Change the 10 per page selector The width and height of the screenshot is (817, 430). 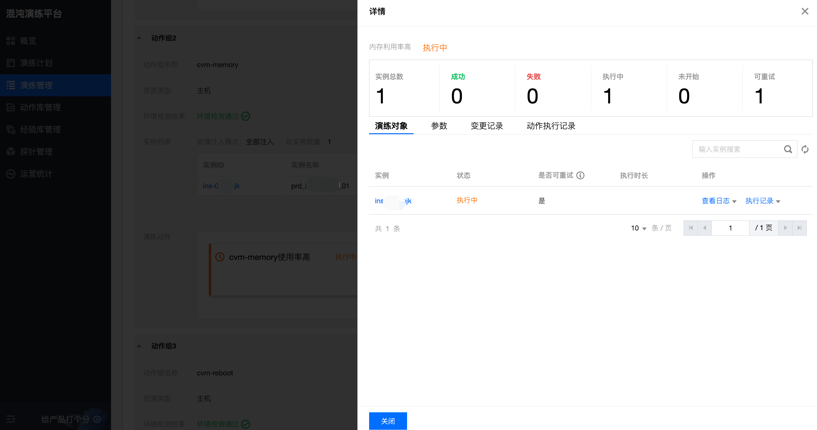tap(639, 228)
